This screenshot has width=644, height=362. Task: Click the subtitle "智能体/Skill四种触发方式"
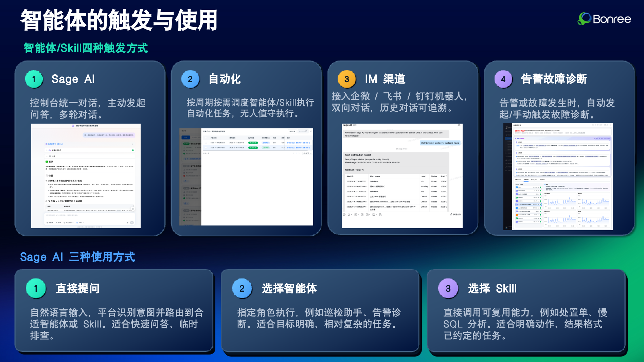86,48
